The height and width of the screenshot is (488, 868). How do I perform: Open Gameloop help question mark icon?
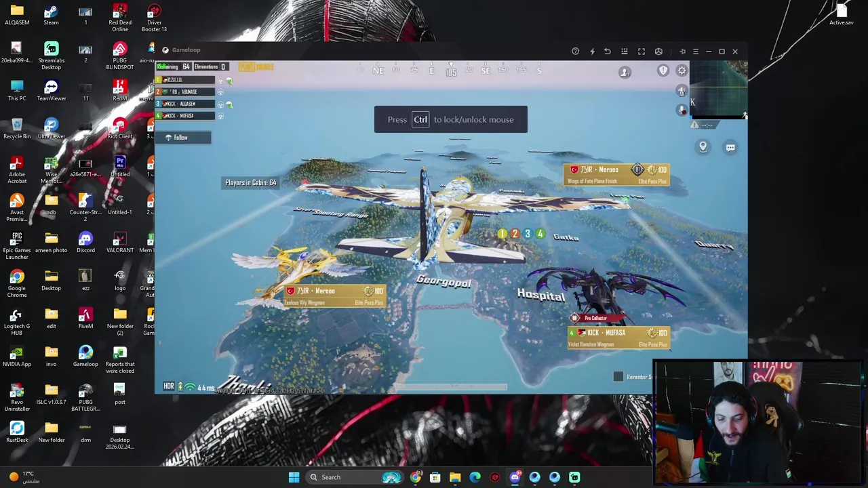(x=575, y=52)
